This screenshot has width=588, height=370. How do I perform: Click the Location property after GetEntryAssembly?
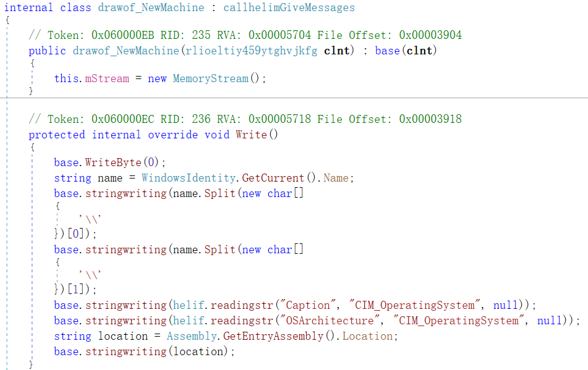[367, 336]
